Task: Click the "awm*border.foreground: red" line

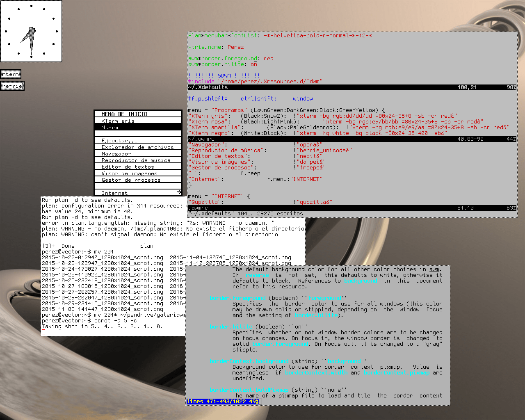Action: point(231,59)
